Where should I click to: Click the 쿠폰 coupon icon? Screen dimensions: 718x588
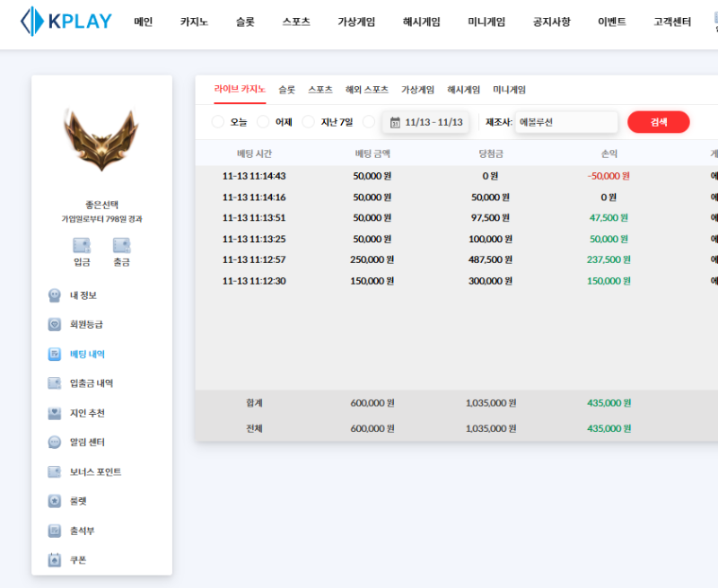tap(53, 560)
